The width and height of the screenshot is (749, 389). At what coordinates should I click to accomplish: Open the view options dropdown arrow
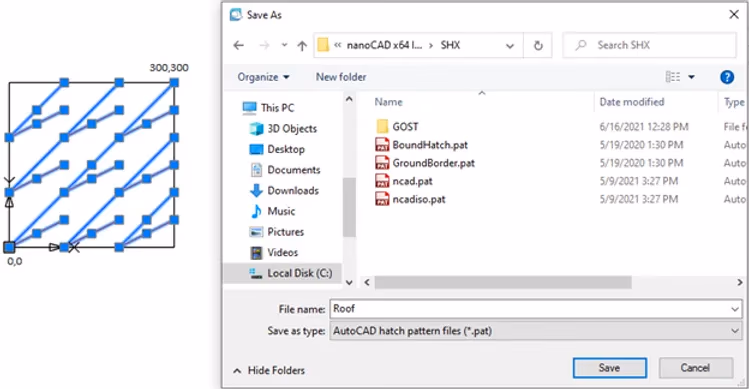pos(691,77)
